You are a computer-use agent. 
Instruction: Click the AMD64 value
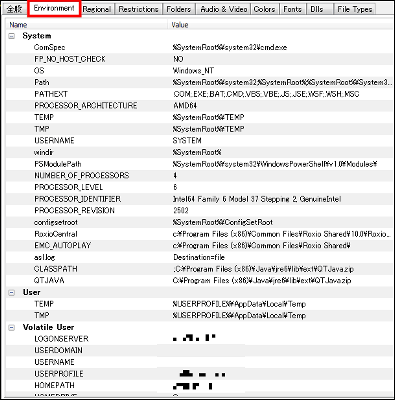pos(185,106)
